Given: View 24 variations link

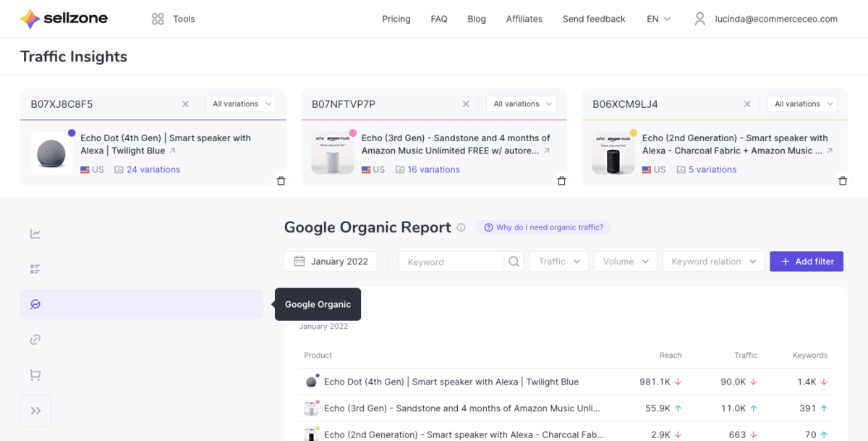Looking at the screenshot, I should pyautogui.click(x=153, y=169).
